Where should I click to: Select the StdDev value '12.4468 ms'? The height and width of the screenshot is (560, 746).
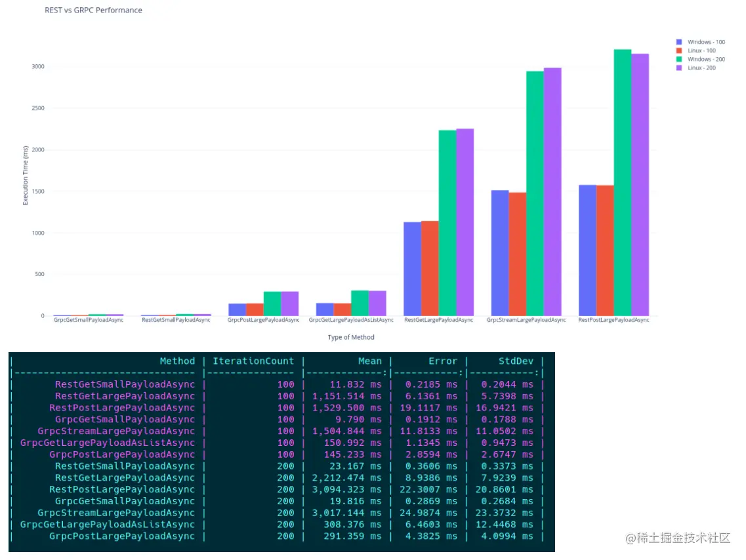pos(505,525)
